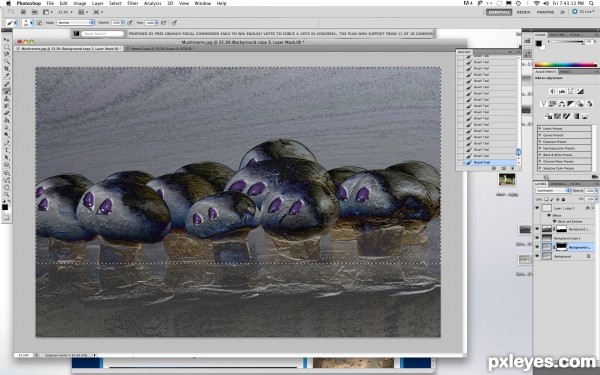Hide the Background layer with its eye icon
Viewport: 600px width, 375px height.
tap(537, 256)
